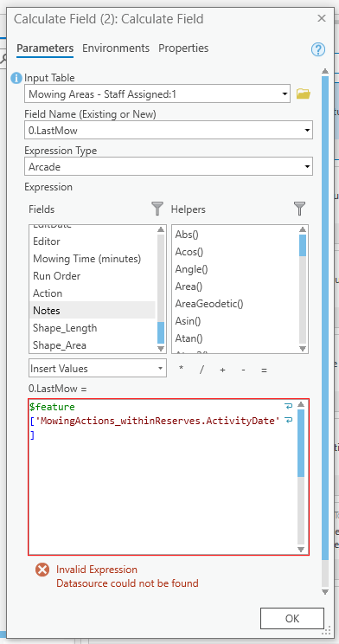
Task: Close the Calculate Field dialog
Action: click(322, 18)
